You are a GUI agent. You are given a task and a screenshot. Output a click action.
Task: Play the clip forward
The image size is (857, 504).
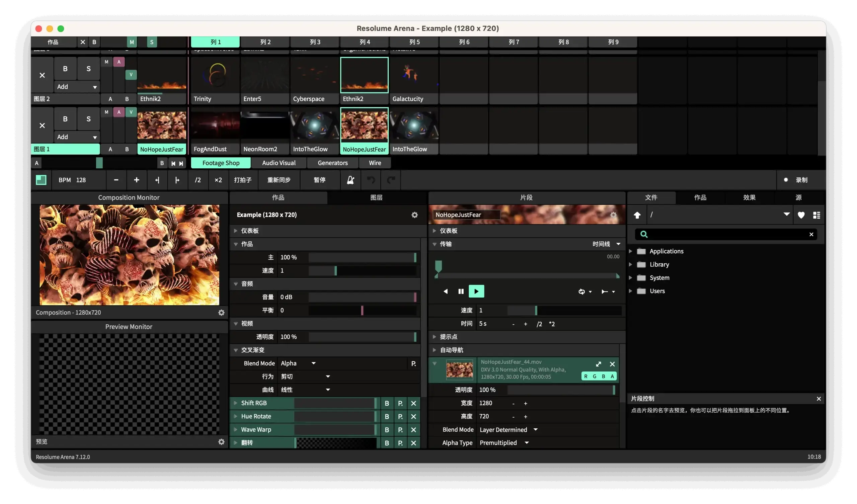point(476,291)
